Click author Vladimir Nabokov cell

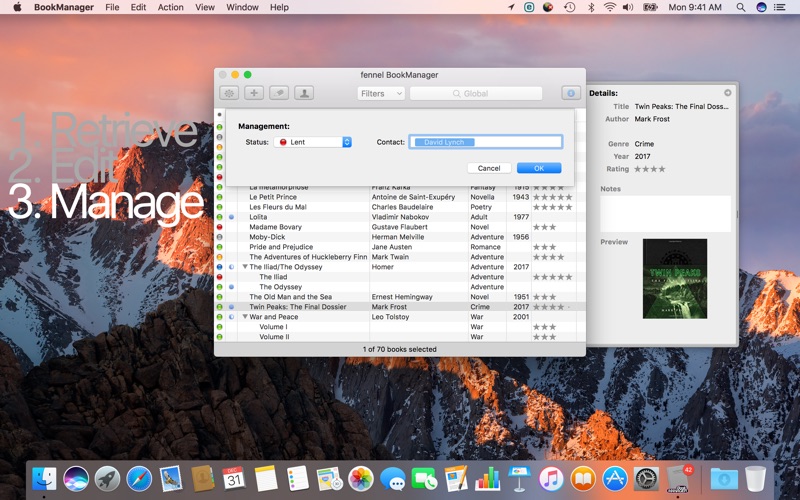tap(401, 217)
